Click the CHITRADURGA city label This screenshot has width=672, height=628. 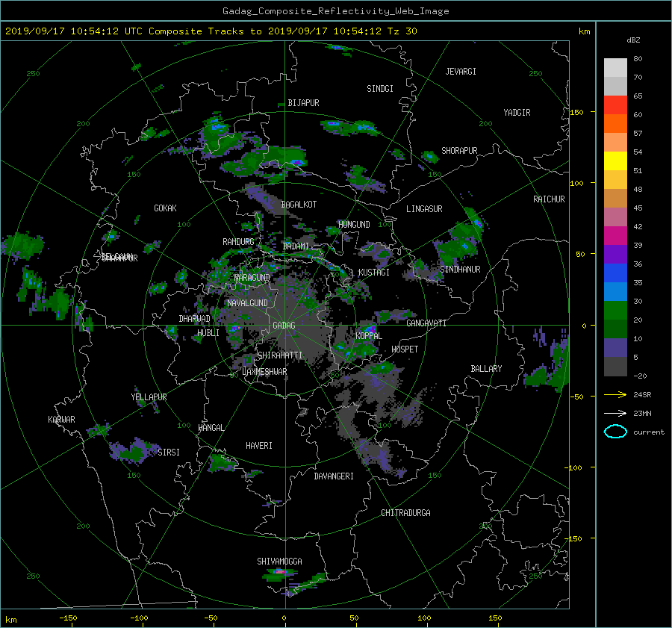point(406,513)
